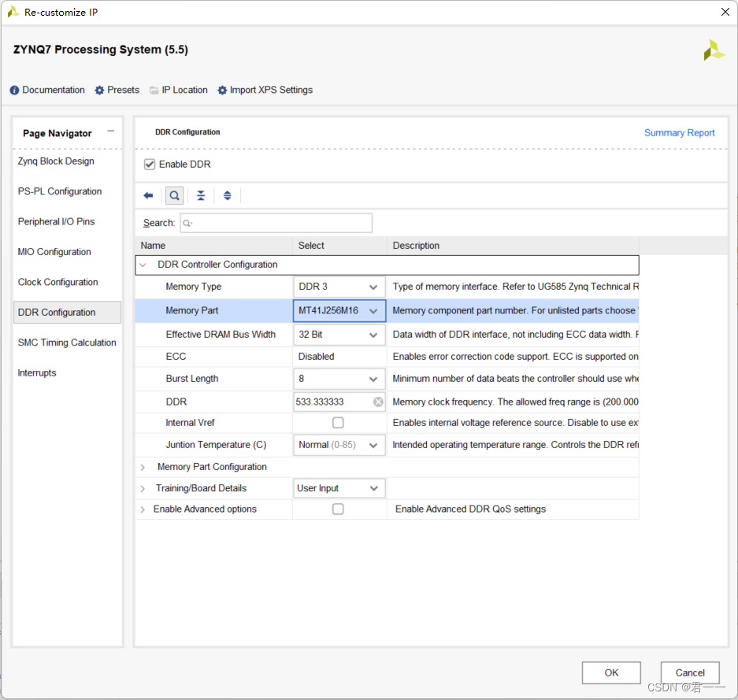Go to Zynq Block Design page

coord(56,161)
